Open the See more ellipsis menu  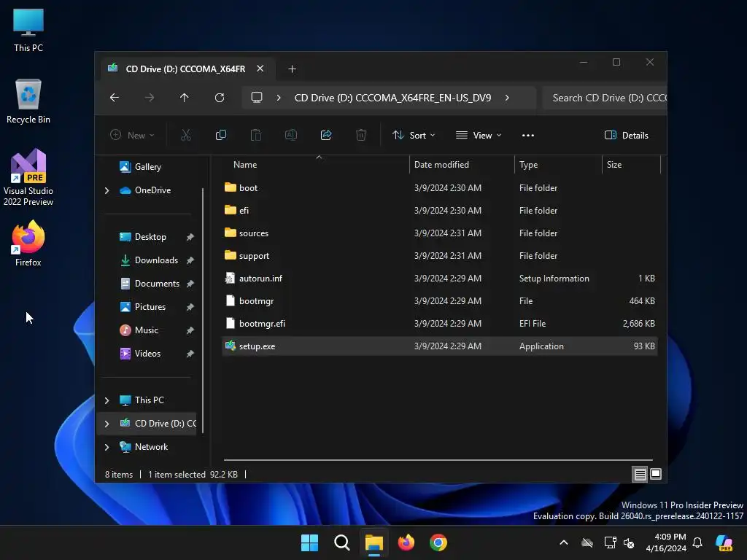click(x=528, y=135)
